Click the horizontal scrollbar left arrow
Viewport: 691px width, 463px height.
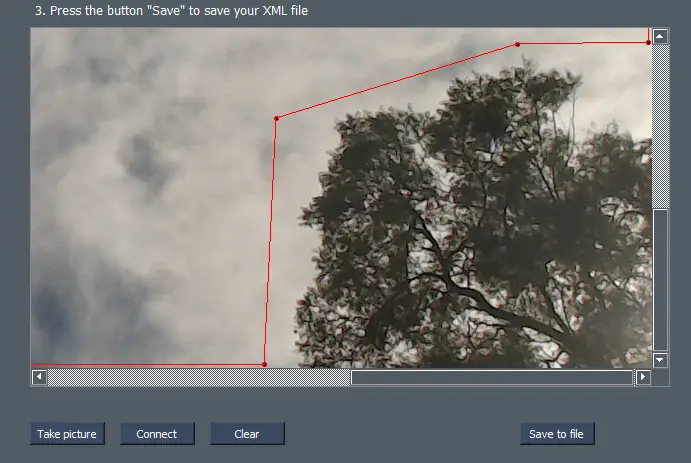(39, 377)
